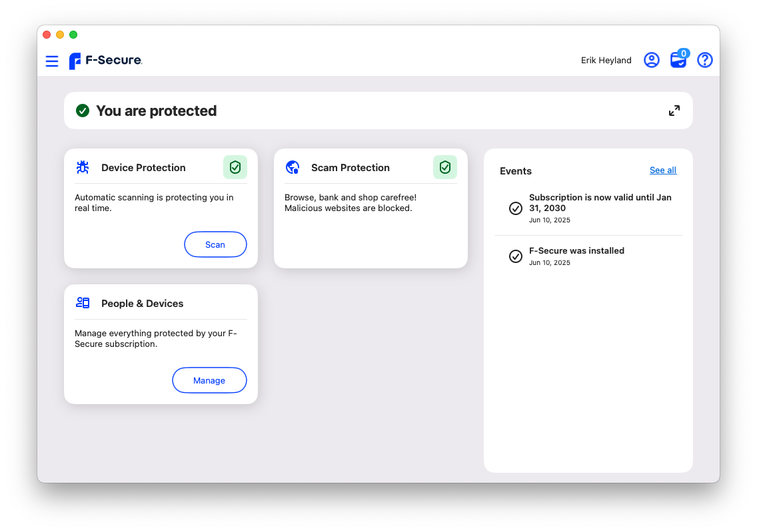
Task: Click the Erik Heyland account name
Action: click(606, 61)
